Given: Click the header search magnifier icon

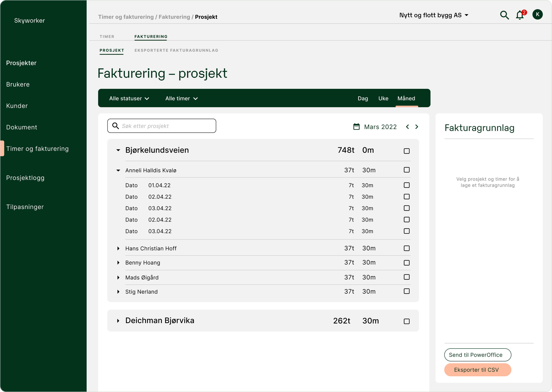Looking at the screenshot, I should click(x=504, y=15).
